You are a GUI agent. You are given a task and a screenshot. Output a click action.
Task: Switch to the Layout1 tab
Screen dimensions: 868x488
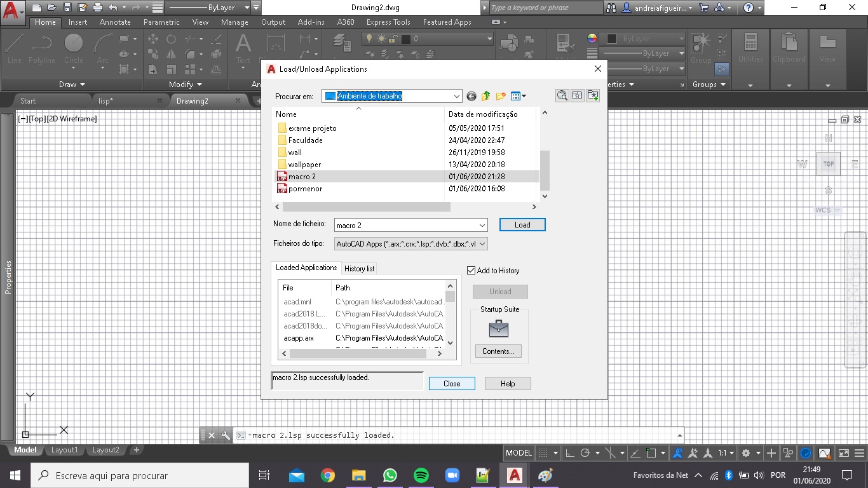(x=64, y=450)
